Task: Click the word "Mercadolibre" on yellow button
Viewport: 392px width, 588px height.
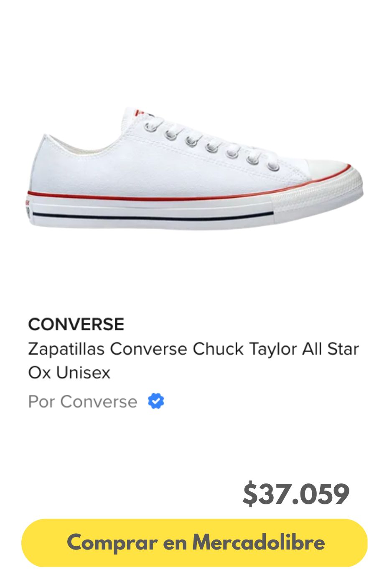Action: point(258,542)
